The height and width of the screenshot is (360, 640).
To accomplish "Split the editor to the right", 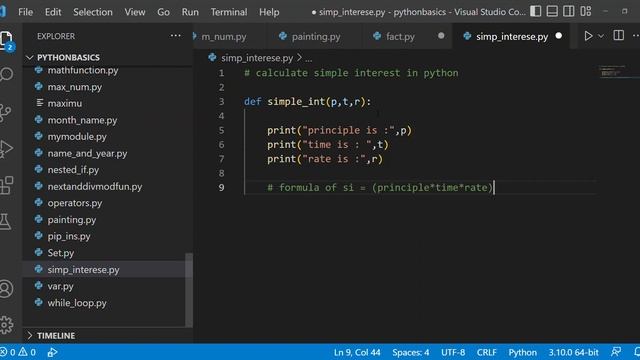I will click(x=618, y=36).
